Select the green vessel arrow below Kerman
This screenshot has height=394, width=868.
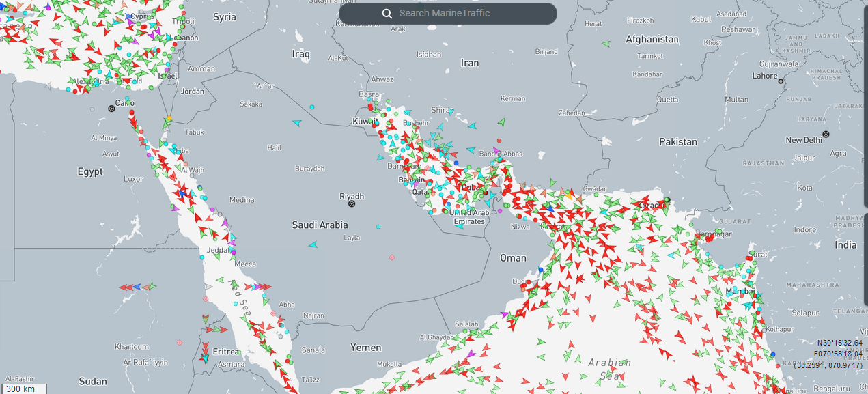[501, 122]
